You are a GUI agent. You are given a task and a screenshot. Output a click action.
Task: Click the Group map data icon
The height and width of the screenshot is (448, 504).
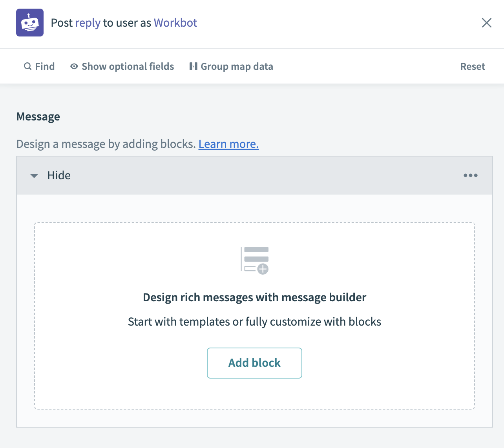click(193, 66)
